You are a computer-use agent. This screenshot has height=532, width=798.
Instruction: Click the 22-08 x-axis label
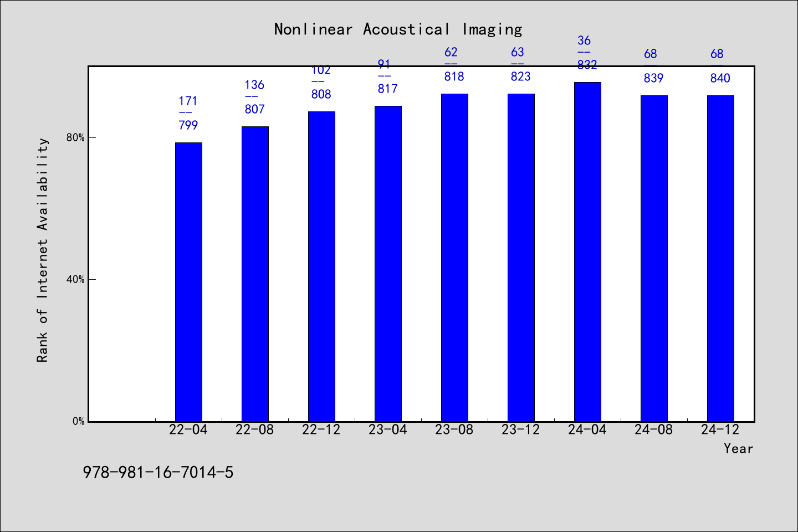click(255, 429)
